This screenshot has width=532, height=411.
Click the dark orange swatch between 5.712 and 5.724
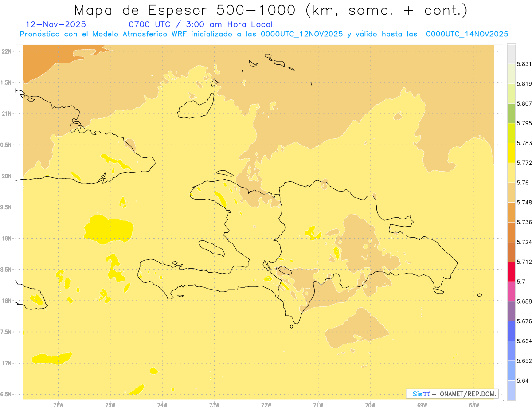pos(511,252)
